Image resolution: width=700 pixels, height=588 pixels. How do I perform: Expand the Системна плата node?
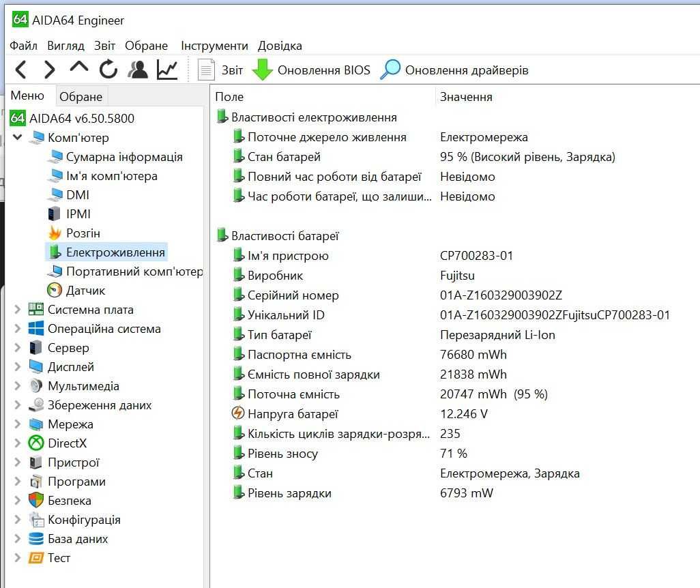pos(18,309)
